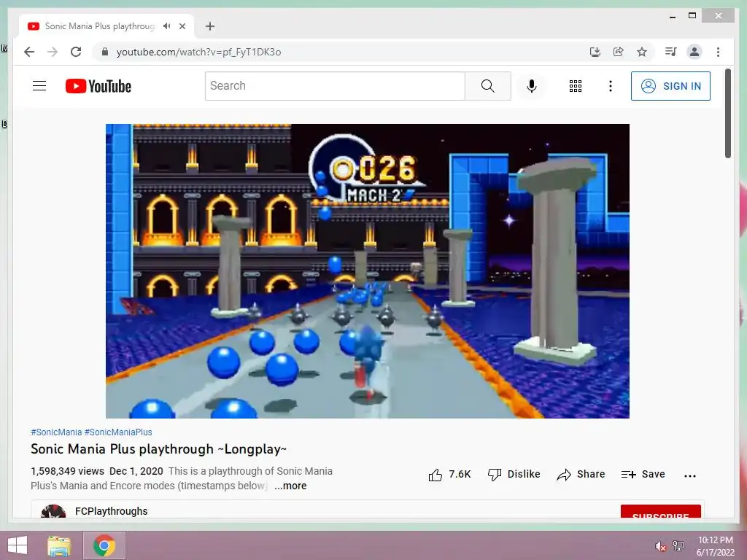The width and height of the screenshot is (747, 560).
Task: Focus the YouTube Search field
Action: (x=335, y=86)
